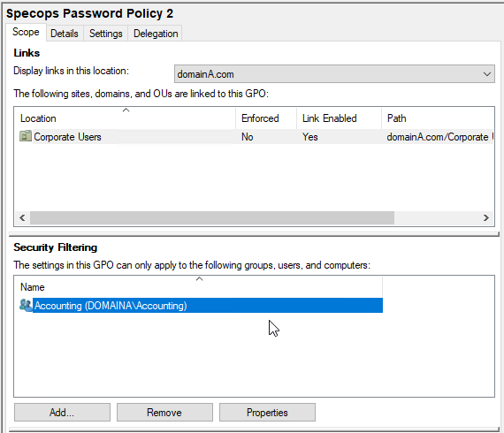Expand the domainA.com location dropdown
This screenshot has height=433, width=504.
tap(334, 74)
